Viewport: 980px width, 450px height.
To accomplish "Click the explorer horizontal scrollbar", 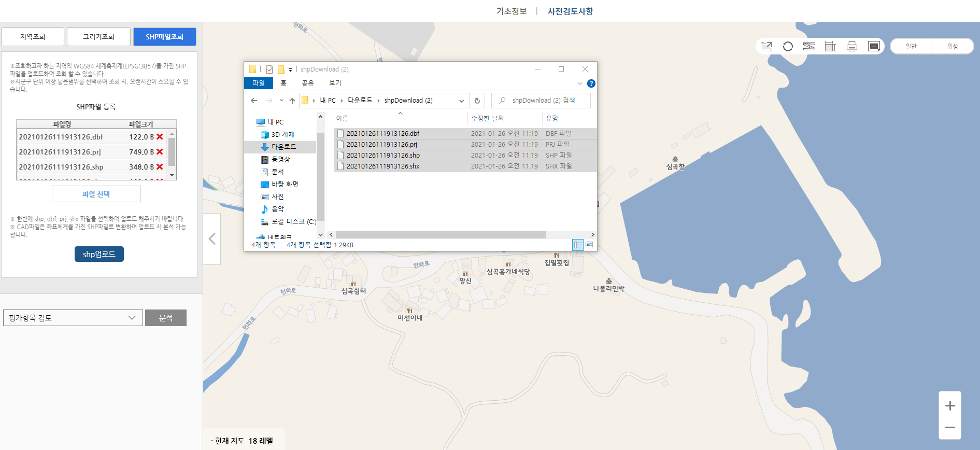I will 441,235.
